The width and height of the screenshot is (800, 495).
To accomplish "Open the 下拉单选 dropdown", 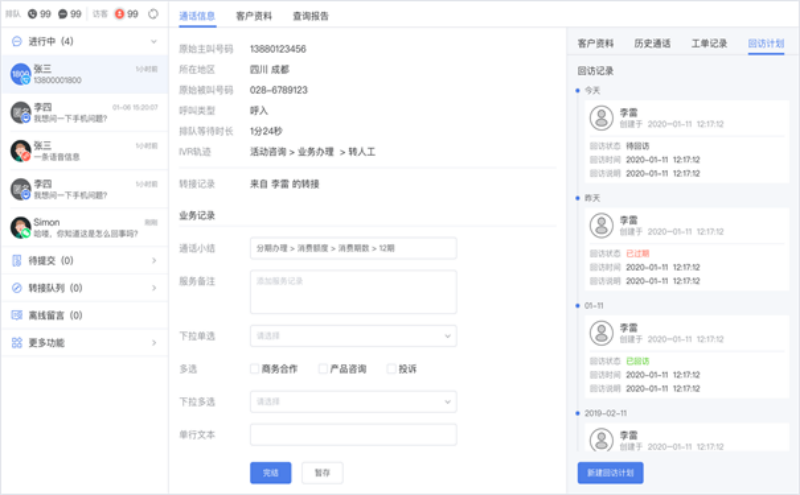I will click(x=353, y=335).
